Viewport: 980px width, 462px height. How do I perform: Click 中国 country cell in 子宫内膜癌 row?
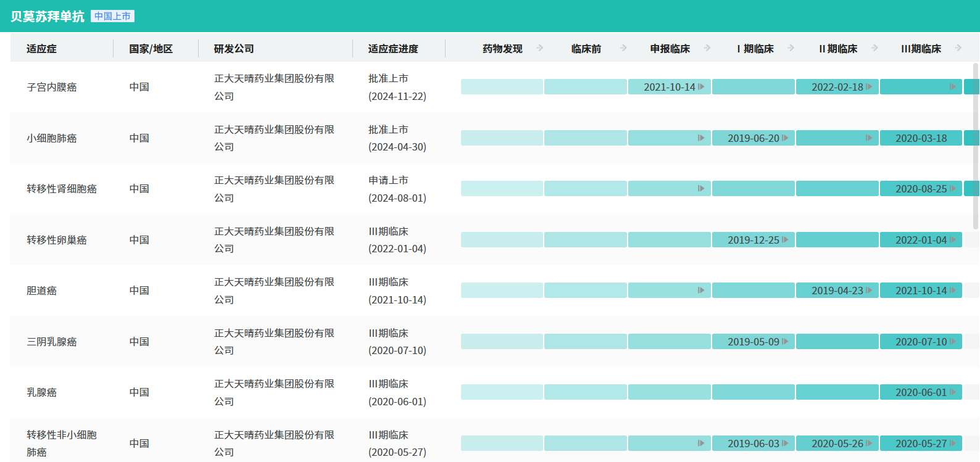tap(139, 87)
